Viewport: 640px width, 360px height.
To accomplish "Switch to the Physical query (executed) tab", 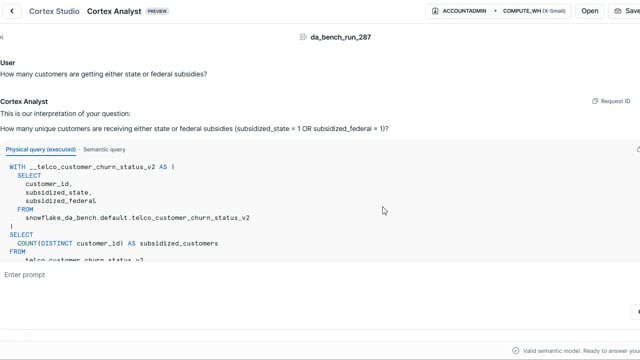I will point(41,149).
